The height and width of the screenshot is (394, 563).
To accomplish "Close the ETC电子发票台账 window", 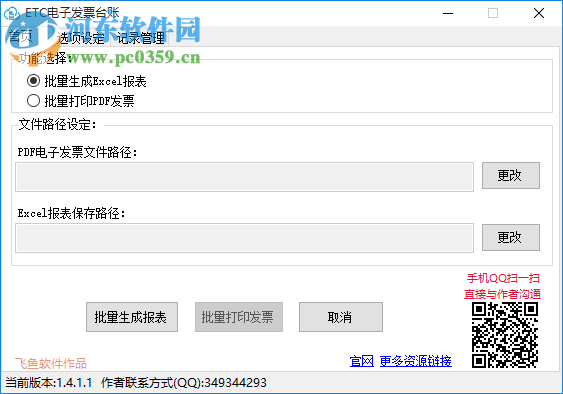I will [x=539, y=14].
